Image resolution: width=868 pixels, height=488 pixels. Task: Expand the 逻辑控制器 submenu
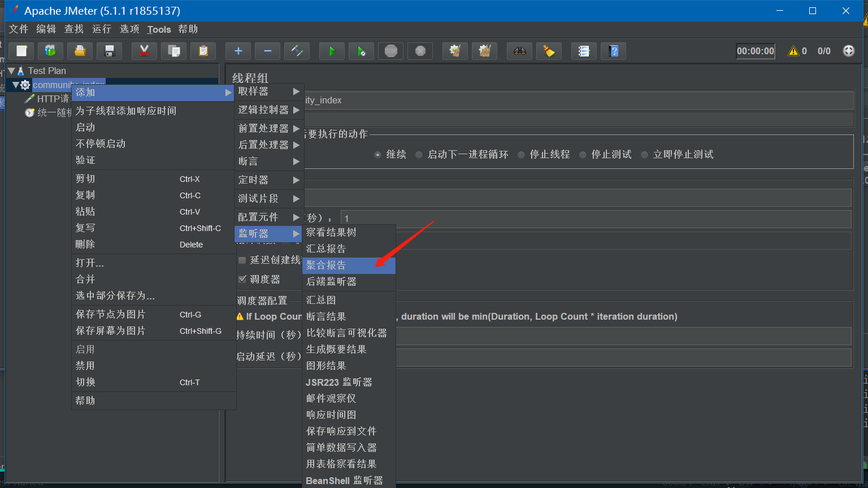click(269, 110)
